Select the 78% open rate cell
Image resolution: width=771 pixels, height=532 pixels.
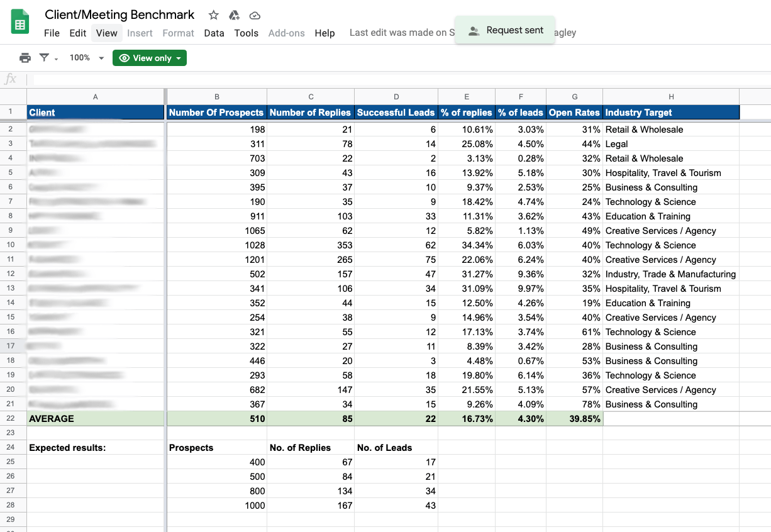[x=575, y=404]
